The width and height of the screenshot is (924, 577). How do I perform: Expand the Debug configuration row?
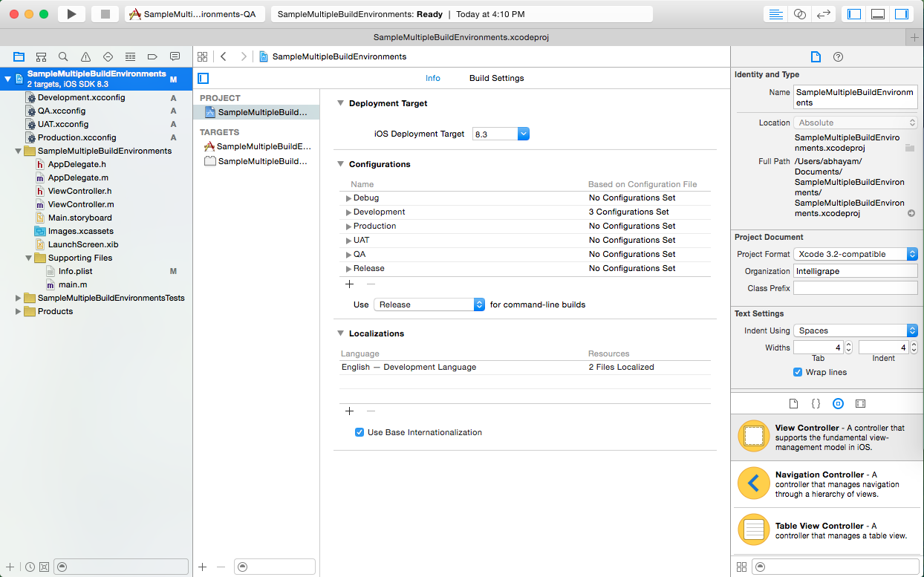click(x=348, y=198)
